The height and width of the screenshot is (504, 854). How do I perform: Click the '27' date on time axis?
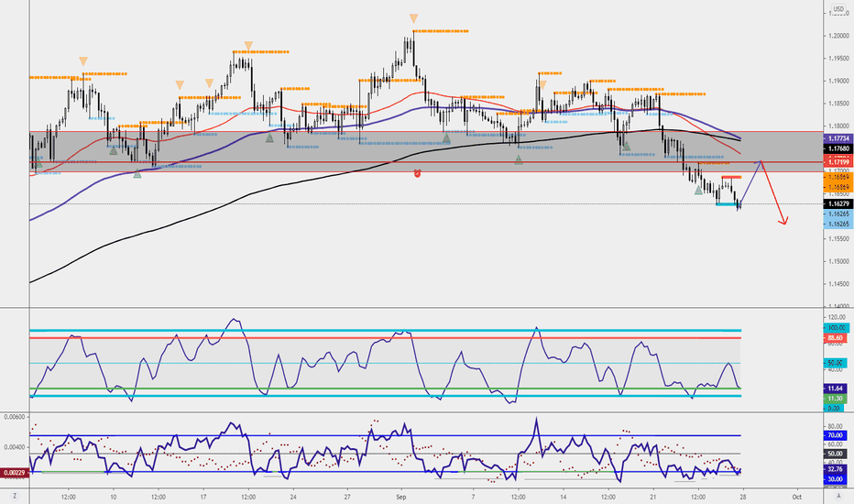click(347, 497)
